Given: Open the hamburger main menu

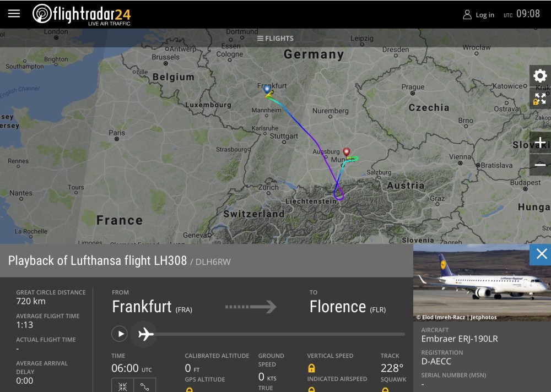Looking at the screenshot, I should click(14, 14).
